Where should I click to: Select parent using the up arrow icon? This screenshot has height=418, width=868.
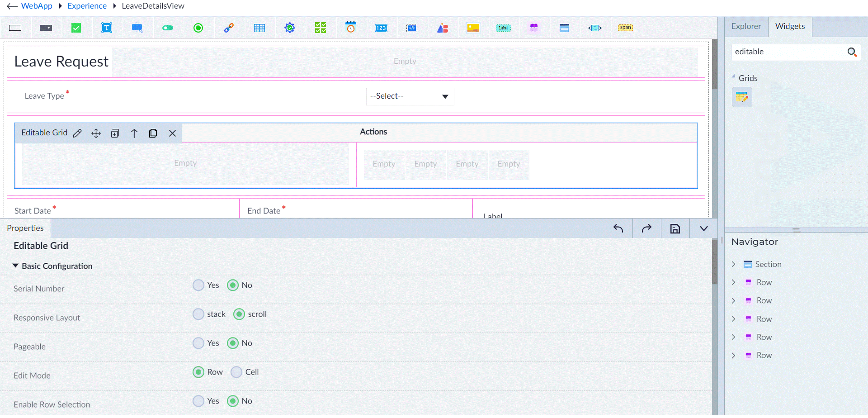coord(134,133)
